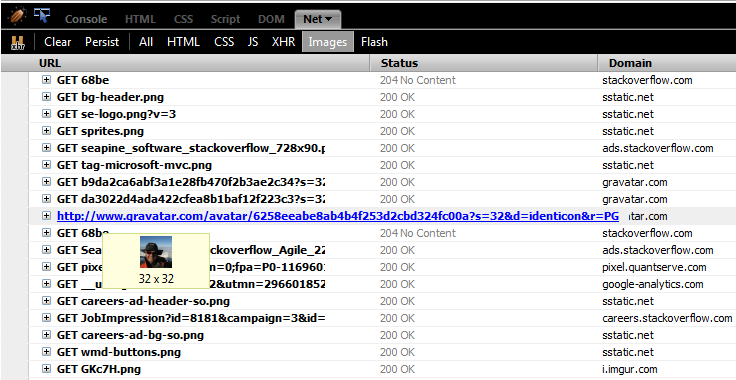
Task: Expand the GET wmd-buttons.png request
Action: (x=46, y=352)
